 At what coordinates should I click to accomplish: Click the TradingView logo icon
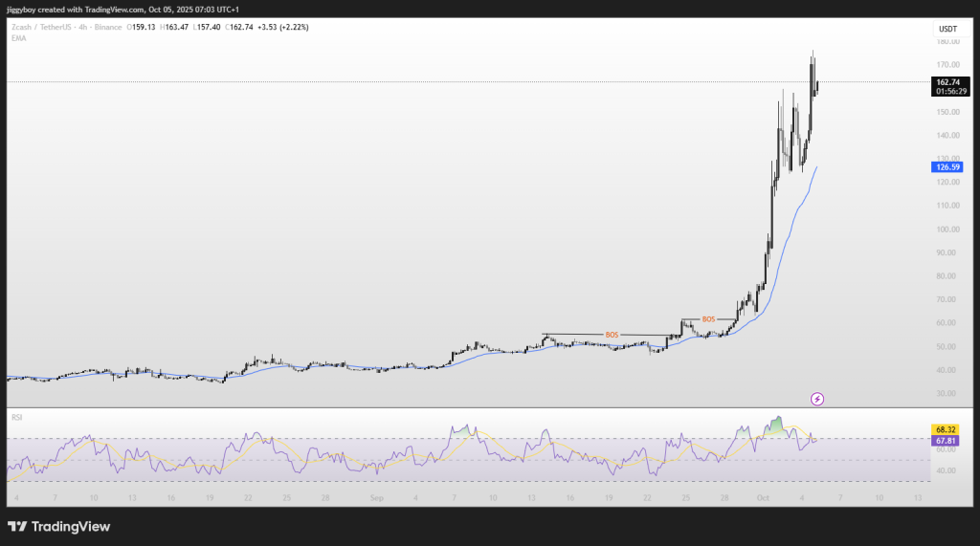(18, 526)
